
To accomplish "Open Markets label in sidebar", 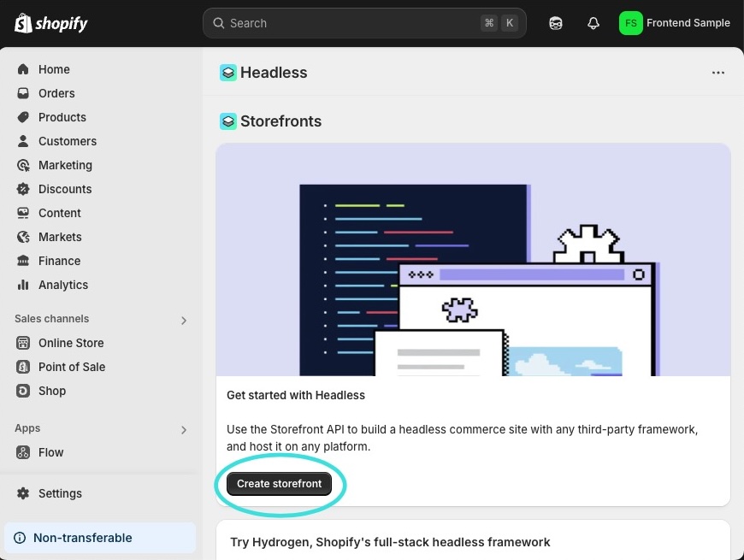I will [x=60, y=237].
